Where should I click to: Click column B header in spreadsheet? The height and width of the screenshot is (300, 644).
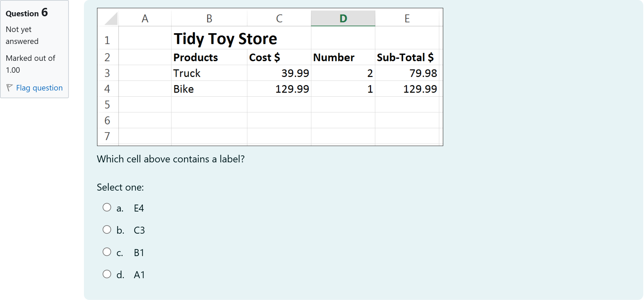click(209, 19)
